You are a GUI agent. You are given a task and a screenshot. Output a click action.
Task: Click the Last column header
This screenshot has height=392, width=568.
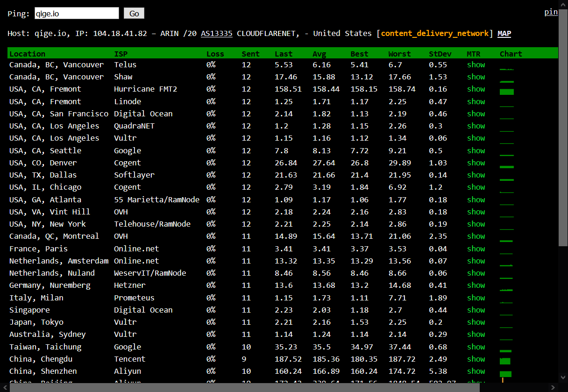click(x=284, y=54)
